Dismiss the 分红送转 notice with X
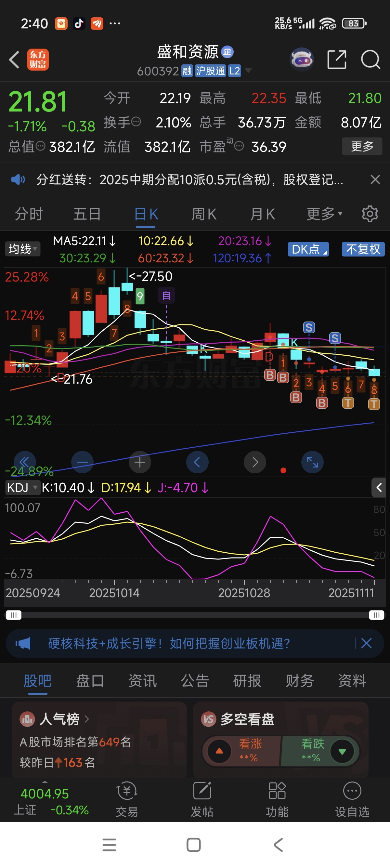This screenshot has height=868, width=390. point(375,179)
